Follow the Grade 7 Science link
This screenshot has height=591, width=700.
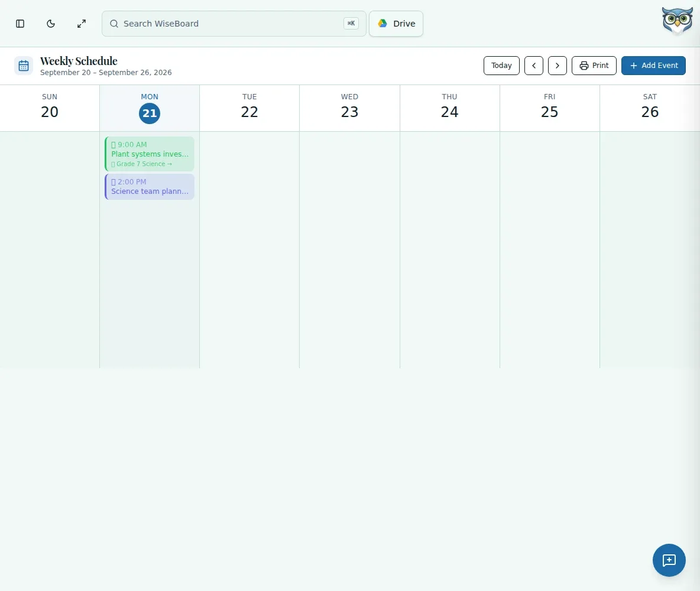point(141,164)
